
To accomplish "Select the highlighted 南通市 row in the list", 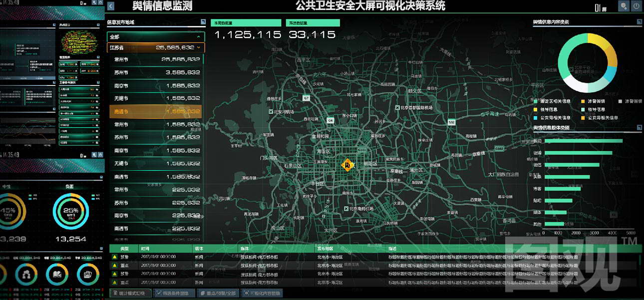I will pos(155,111).
